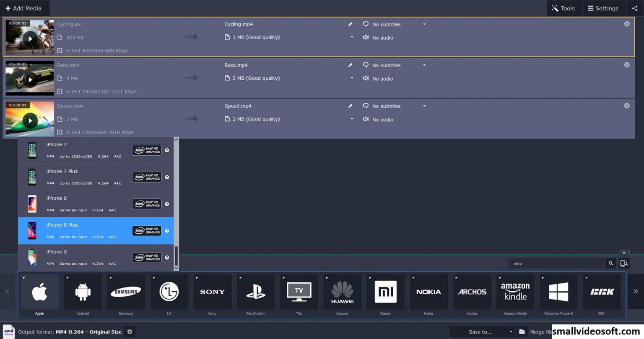644x339 pixels.
Task: Open the subtitles dropdown for Race.mp4
Action: [424, 65]
